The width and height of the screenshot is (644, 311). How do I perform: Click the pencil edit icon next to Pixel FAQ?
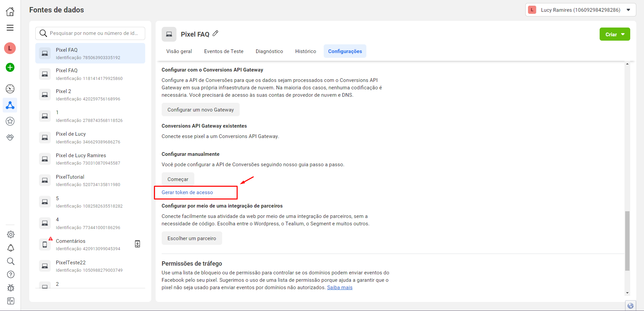pos(215,33)
